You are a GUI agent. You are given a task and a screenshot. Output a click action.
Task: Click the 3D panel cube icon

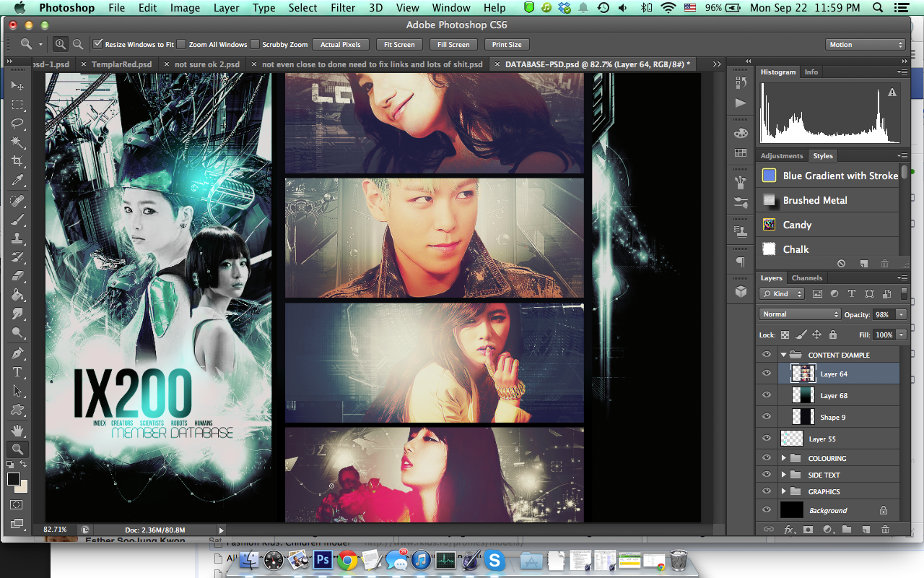741,292
